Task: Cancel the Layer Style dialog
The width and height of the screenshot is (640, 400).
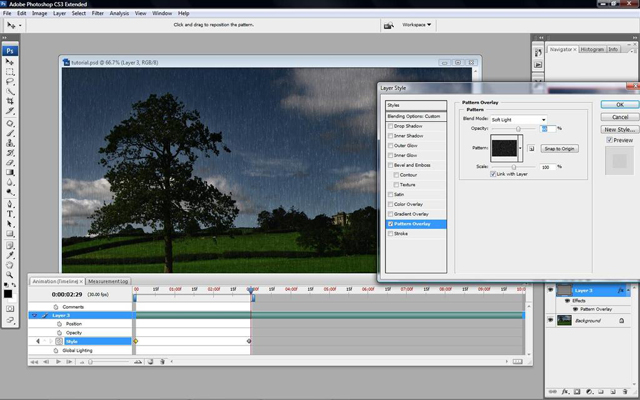Action: pyautogui.click(x=620, y=117)
